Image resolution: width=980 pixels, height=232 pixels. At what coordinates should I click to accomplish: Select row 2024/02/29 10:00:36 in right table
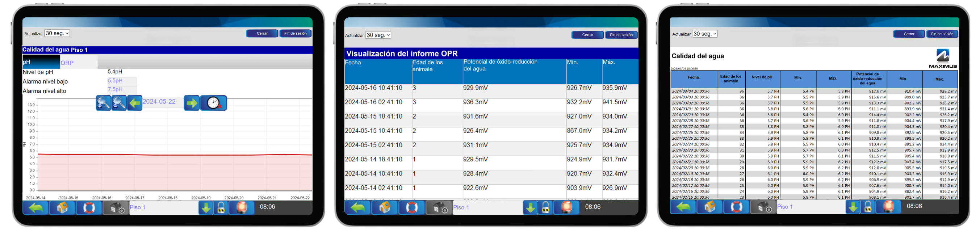click(x=814, y=115)
